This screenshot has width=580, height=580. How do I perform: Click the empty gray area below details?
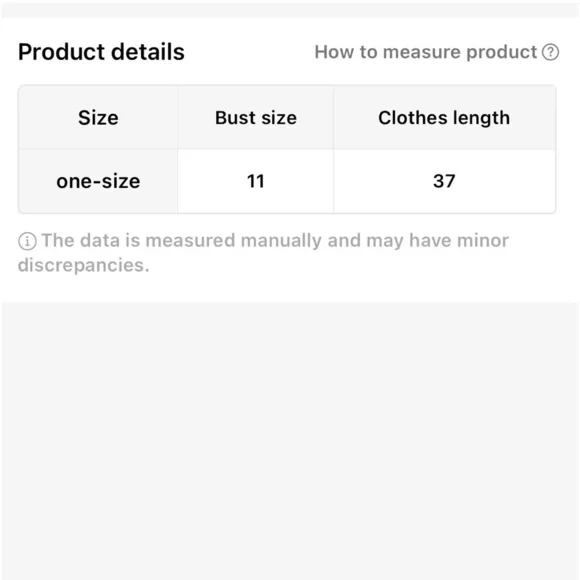pos(290,441)
